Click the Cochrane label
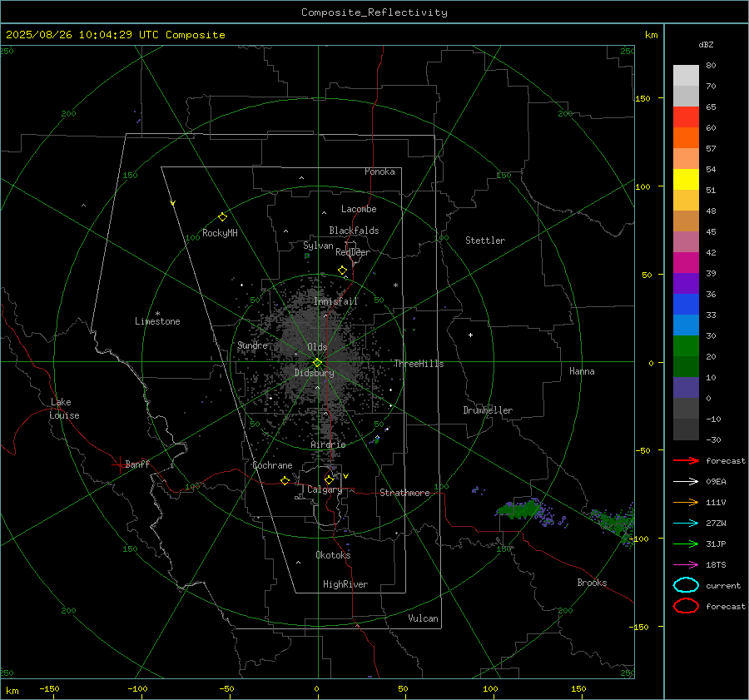Screen dimensions: 749x700 point(272,465)
